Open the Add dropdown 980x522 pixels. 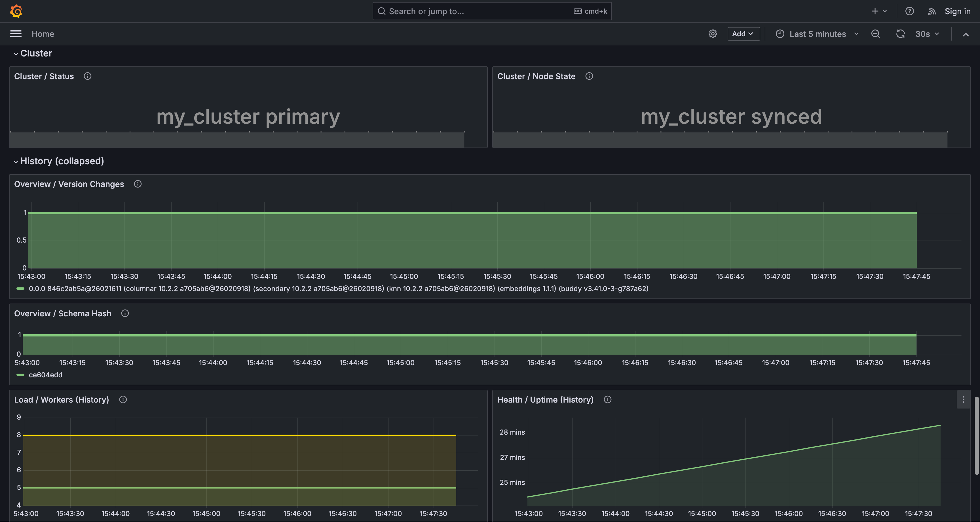click(743, 34)
